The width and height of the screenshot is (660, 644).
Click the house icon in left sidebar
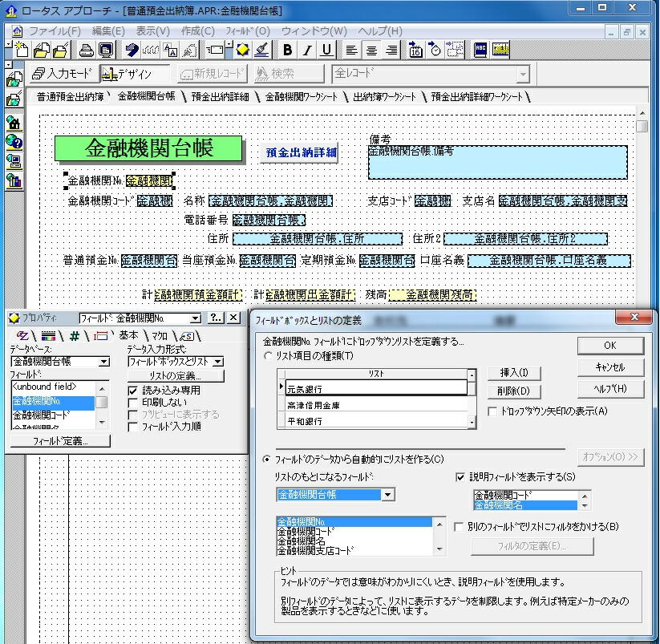tap(14, 123)
